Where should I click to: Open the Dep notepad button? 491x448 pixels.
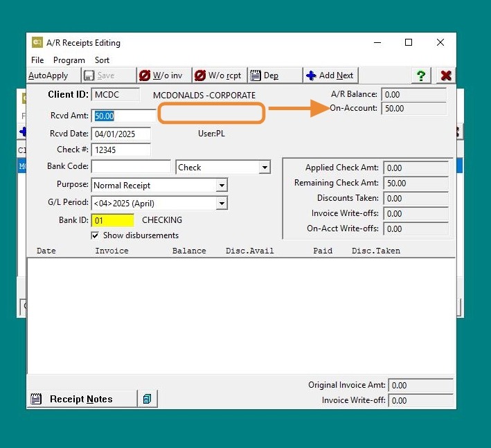click(x=275, y=75)
